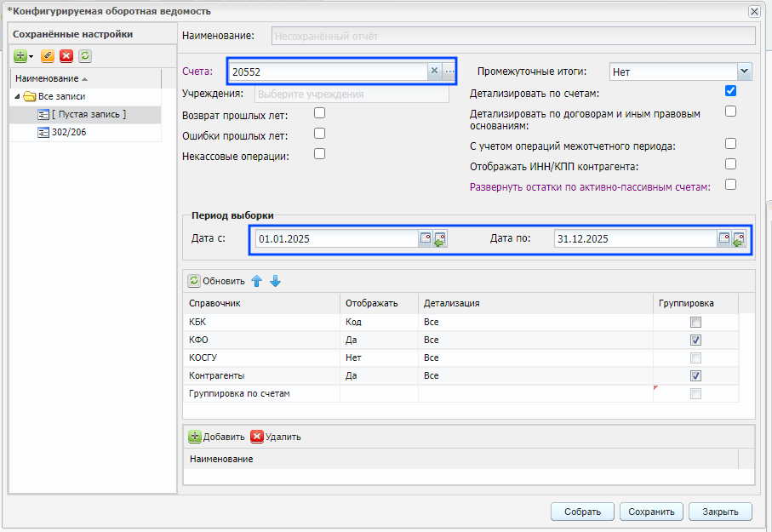Close the Конфигурируемая оборотная ведомость window
Screen dimensions: 772x532
coord(754,11)
